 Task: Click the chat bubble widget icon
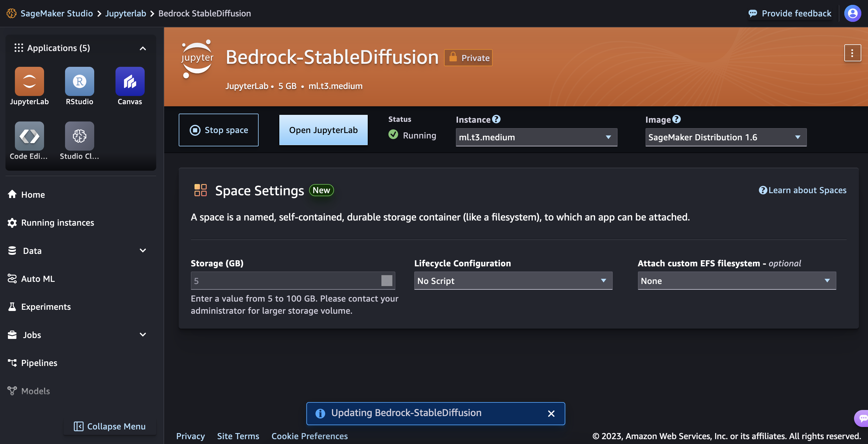[862, 418]
